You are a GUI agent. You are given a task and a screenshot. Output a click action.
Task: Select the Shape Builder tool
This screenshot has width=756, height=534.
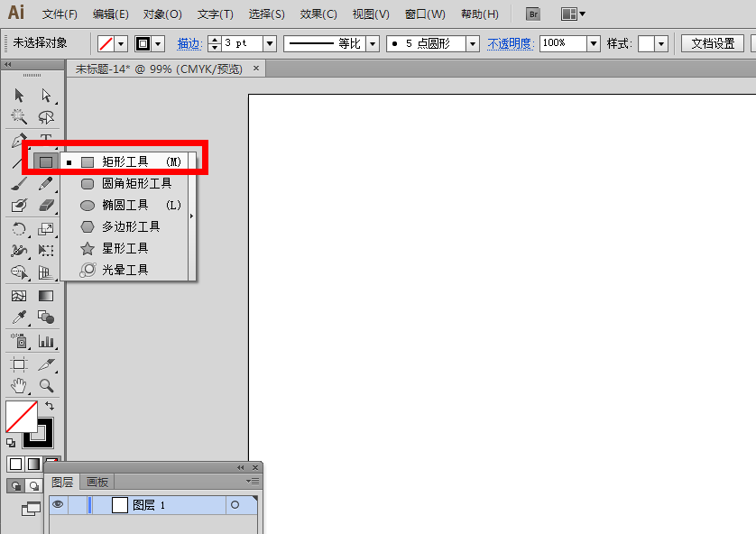[x=19, y=272]
